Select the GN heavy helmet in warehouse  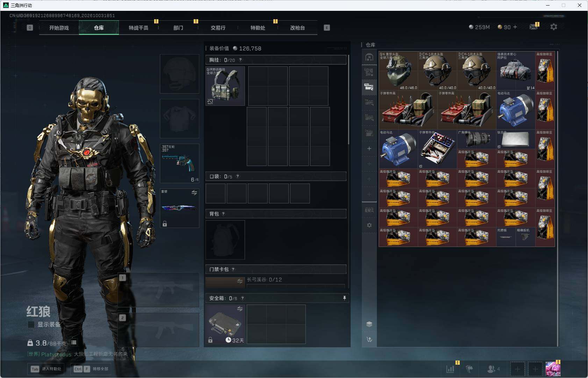coord(399,71)
